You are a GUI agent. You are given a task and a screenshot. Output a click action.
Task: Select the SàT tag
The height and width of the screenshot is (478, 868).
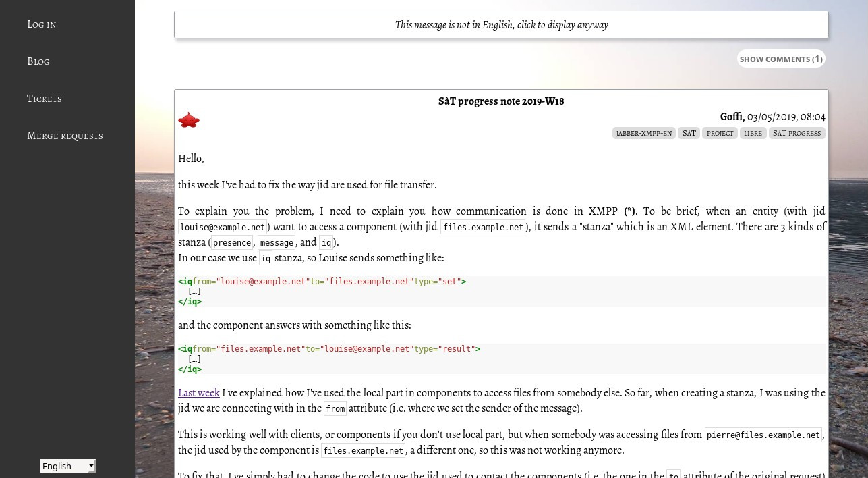click(x=689, y=133)
